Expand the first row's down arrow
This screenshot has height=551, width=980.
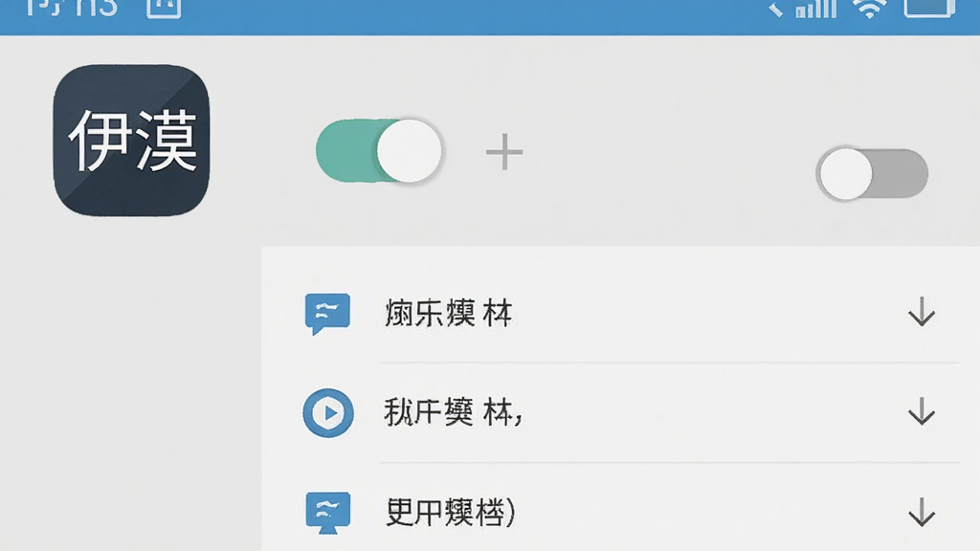pyautogui.click(x=922, y=313)
